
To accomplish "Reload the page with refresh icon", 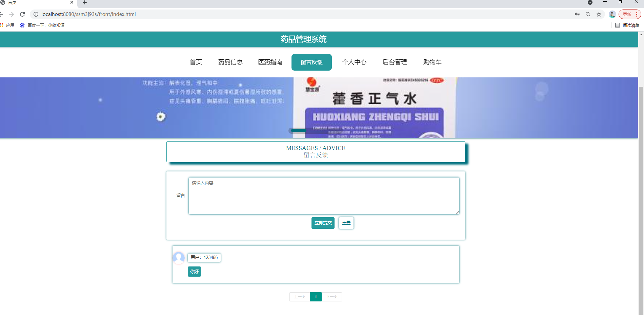I will 22,14.
